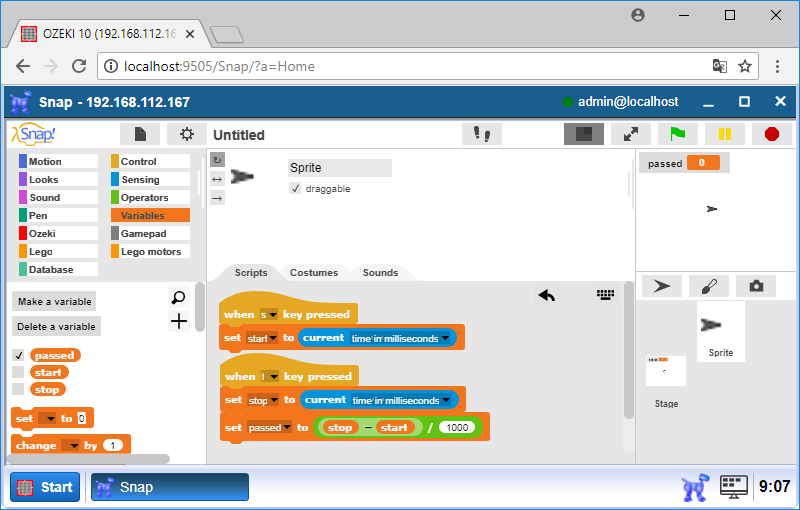Click the translate page icon in address bar
Viewport: 800px width, 510px height.
tap(719, 66)
